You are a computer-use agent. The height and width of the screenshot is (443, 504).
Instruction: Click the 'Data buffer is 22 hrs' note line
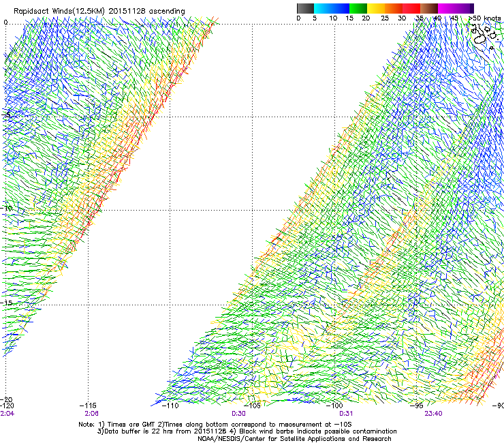click(247, 431)
